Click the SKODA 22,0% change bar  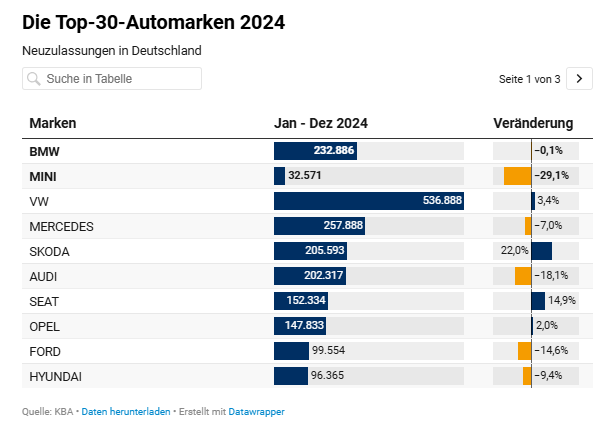pyautogui.click(x=542, y=251)
